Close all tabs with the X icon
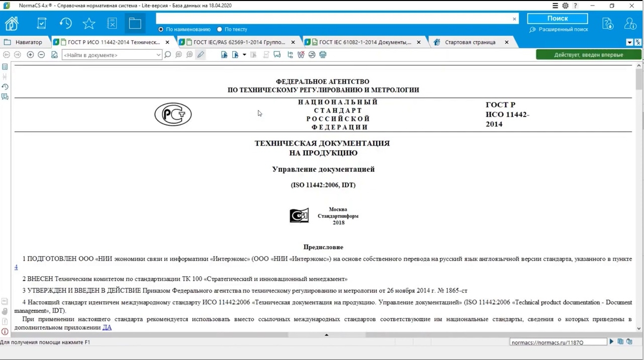The height and width of the screenshot is (360, 644). coord(638,42)
